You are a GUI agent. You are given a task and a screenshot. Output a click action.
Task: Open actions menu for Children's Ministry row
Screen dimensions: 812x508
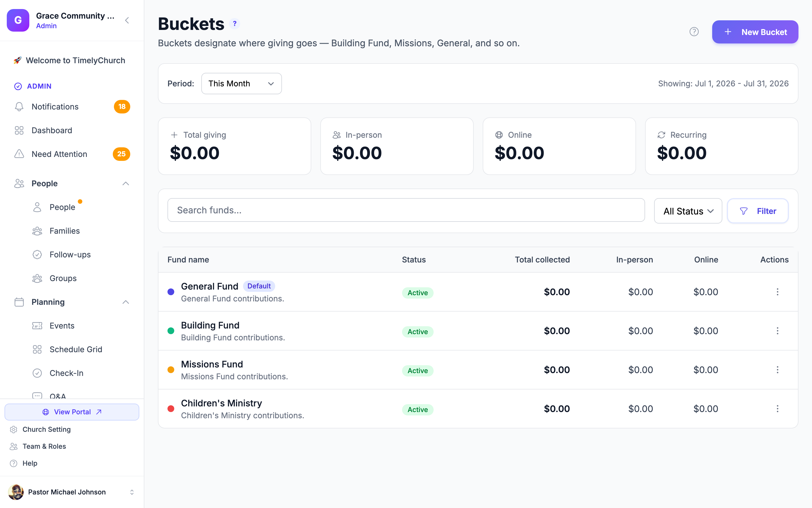click(777, 409)
